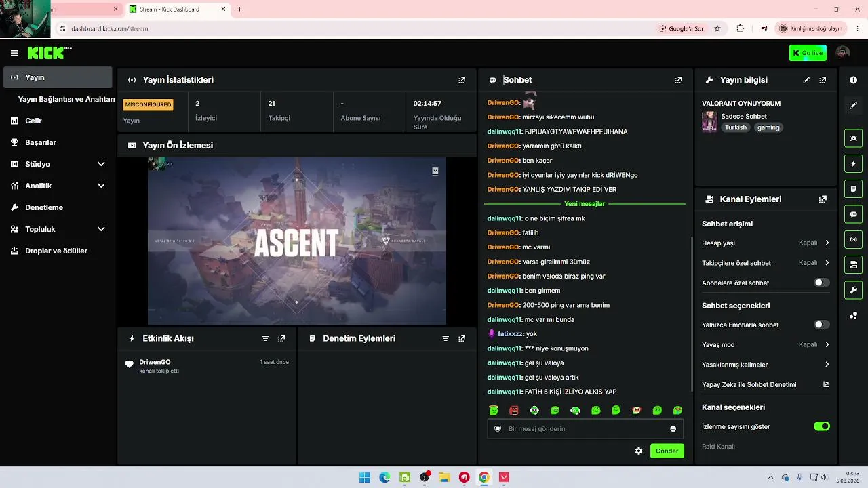The width and height of the screenshot is (868, 488).
Task: Toggle Abonelere özel sohbet switch
Action: click(x=821, y=283)
